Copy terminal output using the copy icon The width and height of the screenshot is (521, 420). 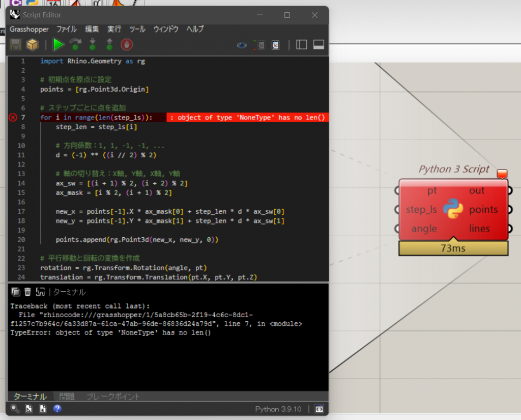(16, 291)
